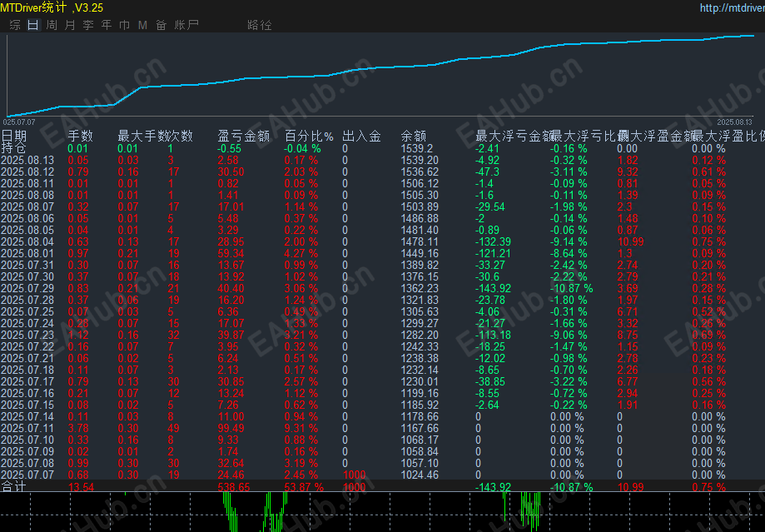Click the 盈亏金额 column header
The image size is (765, 532).
[x=243, y=137]
